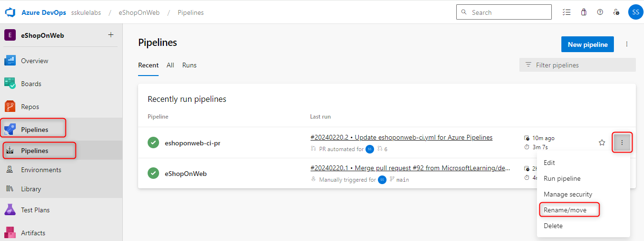Open the Marketplace shopping bag icon
Screen dimensions: 644x241
coord(583,12)
